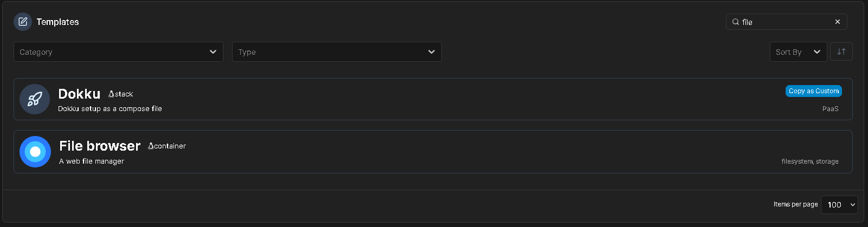Click the search box containing "file"
The image size is (868, 227).
tap(786, 22)
